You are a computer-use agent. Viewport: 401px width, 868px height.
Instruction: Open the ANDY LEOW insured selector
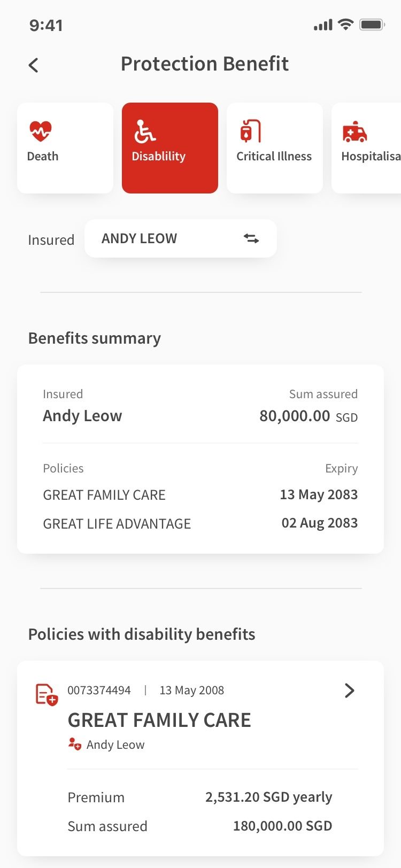click(x=180, y=238)
